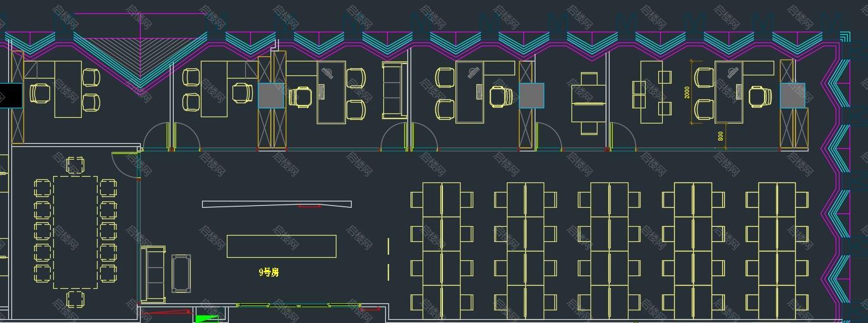
Task: Select the dashed vertical line left of the workstations
Action: click(388, 259)
